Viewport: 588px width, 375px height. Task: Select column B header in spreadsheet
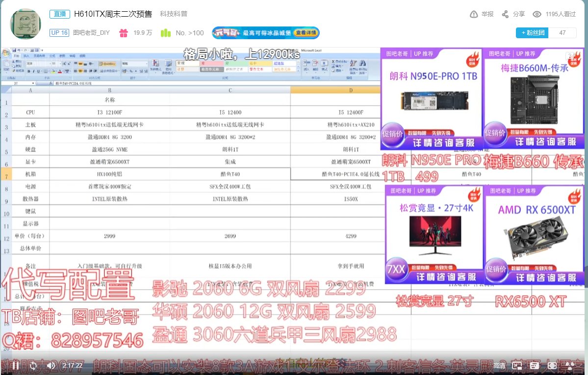pyautogui.click(x=109, y=90)
